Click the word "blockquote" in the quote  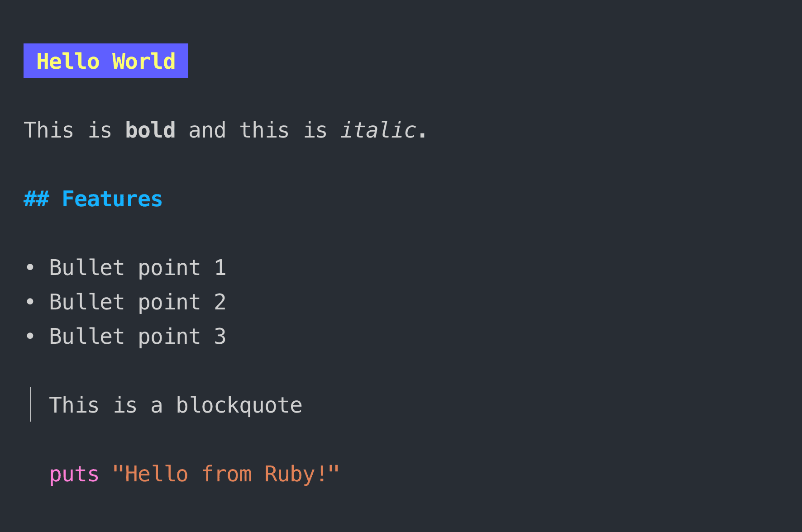coord(239,405)
